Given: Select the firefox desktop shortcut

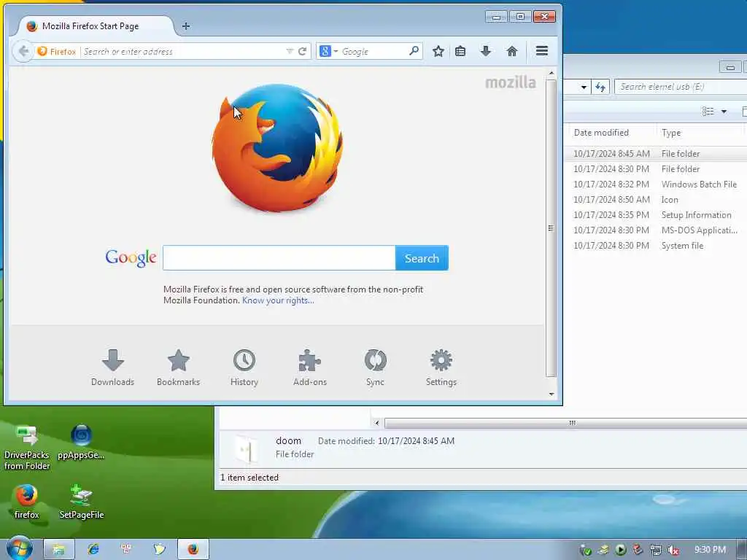Looking at the screenshot, I should coord(26,502).
